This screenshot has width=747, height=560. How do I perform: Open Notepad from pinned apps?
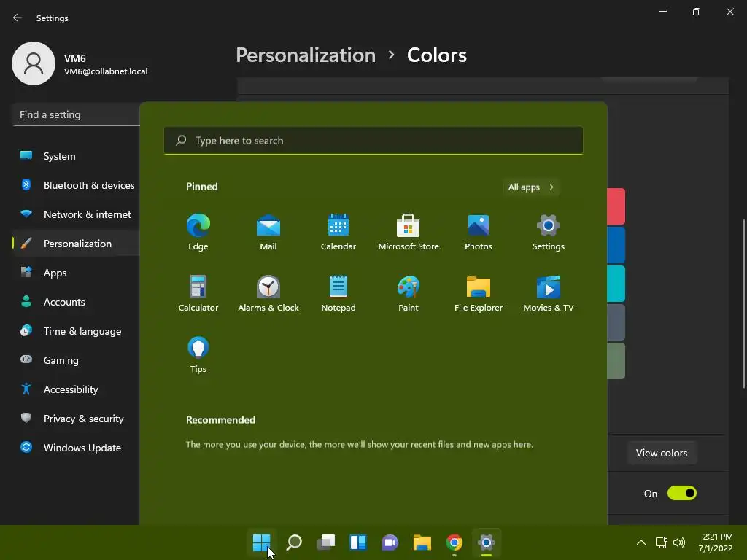pyautogui.click(x=338, y=294)
